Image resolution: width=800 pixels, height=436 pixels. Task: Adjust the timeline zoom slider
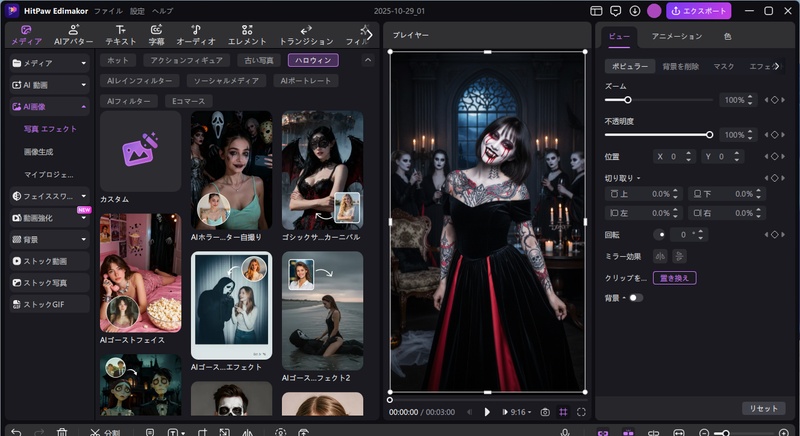pos(744,433)
